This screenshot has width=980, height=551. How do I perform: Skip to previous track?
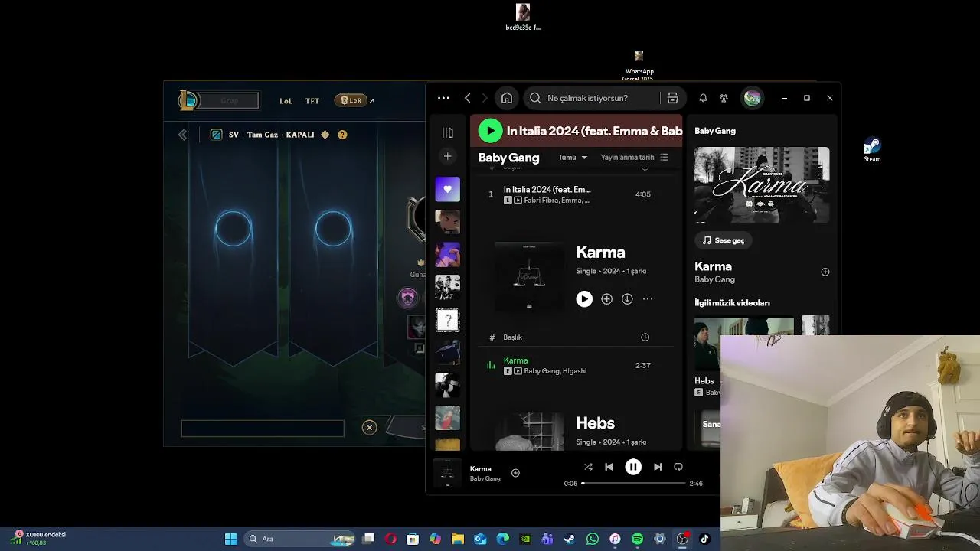tap(609, 467)
